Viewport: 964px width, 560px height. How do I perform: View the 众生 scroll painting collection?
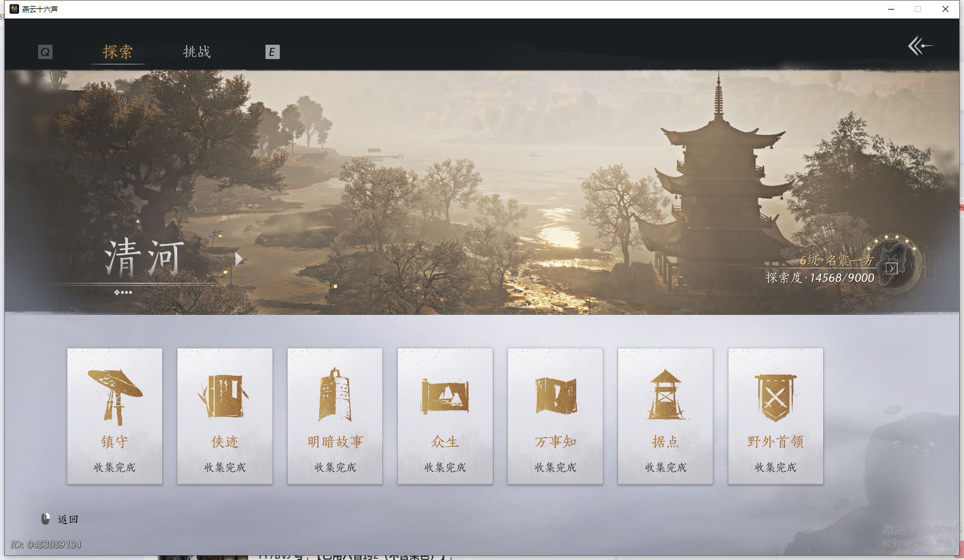click(x=445, y=416)
